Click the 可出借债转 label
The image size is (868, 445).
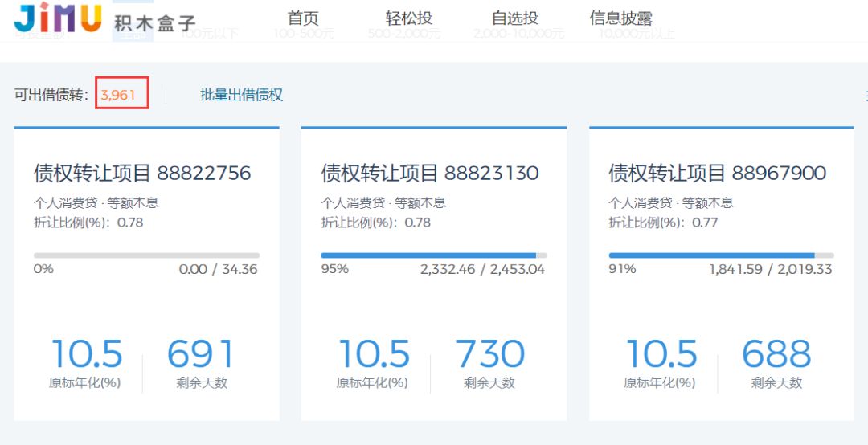pos(51,95)
